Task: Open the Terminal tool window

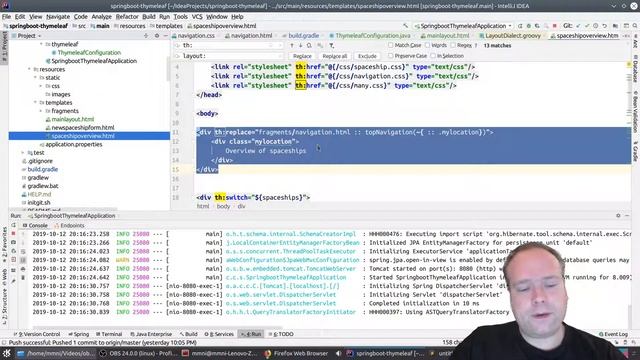Action: click(x=109, y=334)
